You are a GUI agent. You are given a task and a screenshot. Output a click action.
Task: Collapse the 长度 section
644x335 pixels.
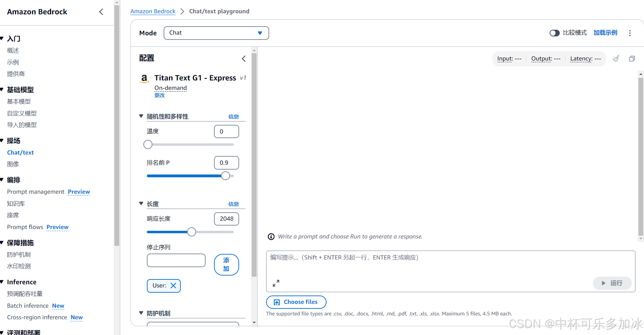(141, 204)
